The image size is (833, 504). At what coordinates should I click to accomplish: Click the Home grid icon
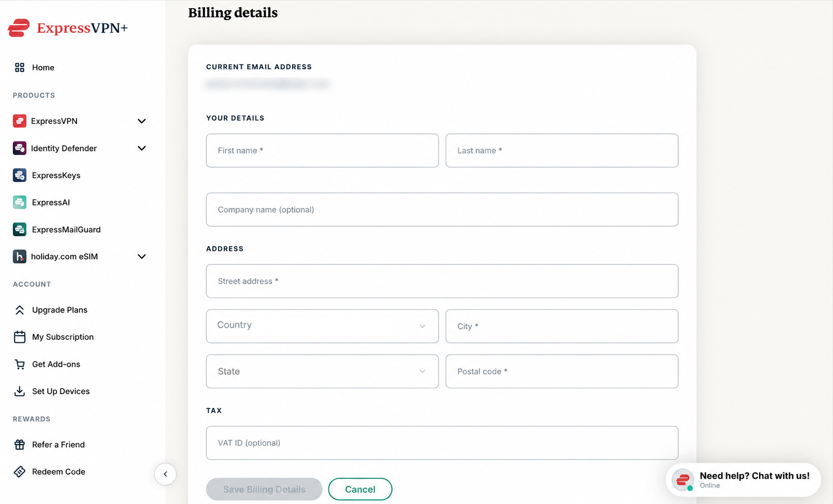pyautogui.click(x=20, y=68)
